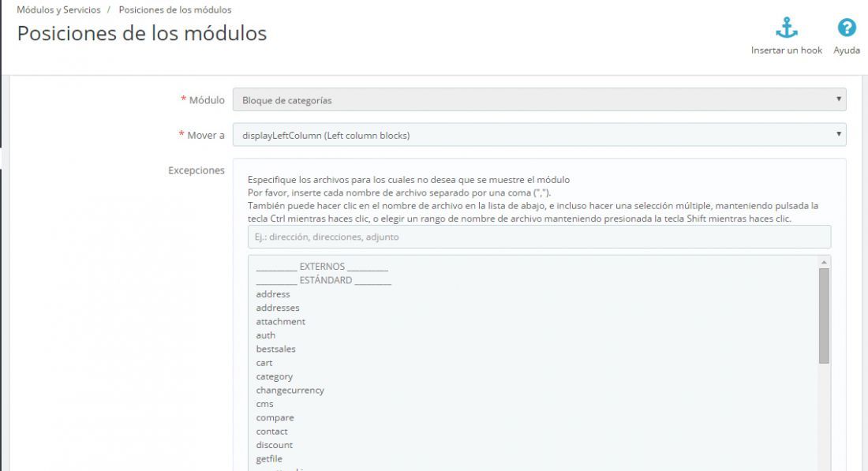Select cart entry in the list

(x=264, y=363)
